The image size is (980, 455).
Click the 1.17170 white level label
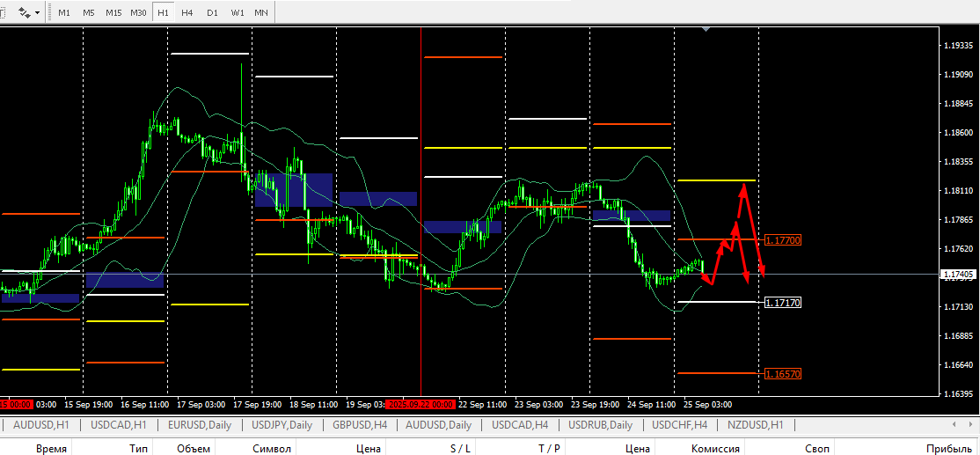coord(783,303)
